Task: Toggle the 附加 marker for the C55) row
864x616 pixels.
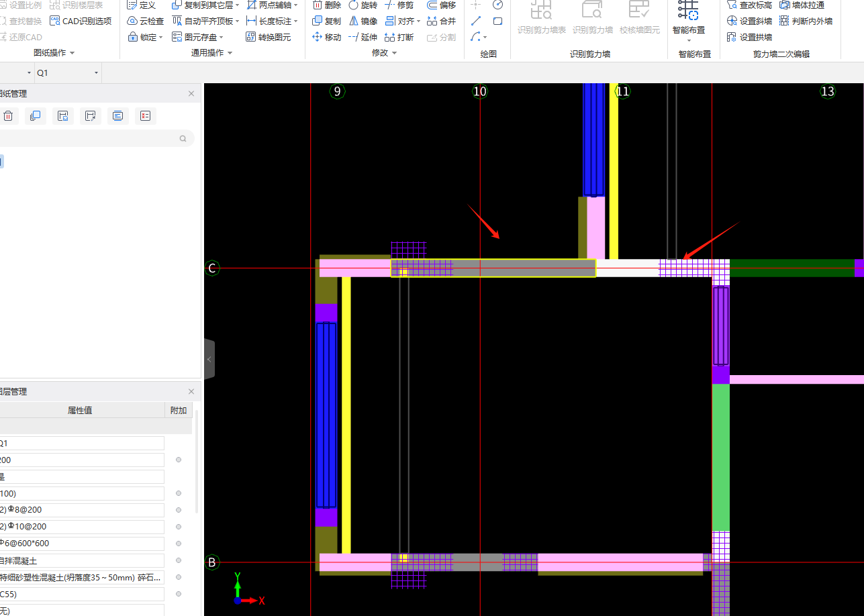Action: tap(179, 594)
